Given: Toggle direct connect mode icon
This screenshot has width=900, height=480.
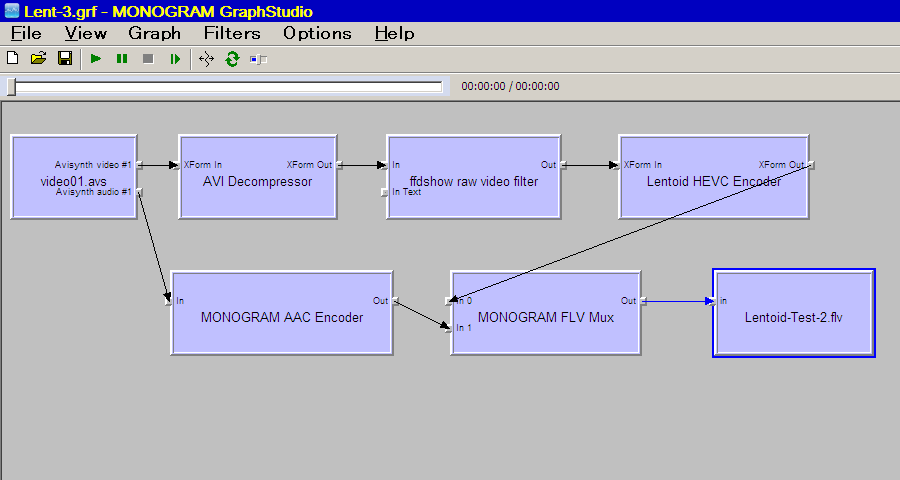Looking at the screenshot, I should coord(206,59).
